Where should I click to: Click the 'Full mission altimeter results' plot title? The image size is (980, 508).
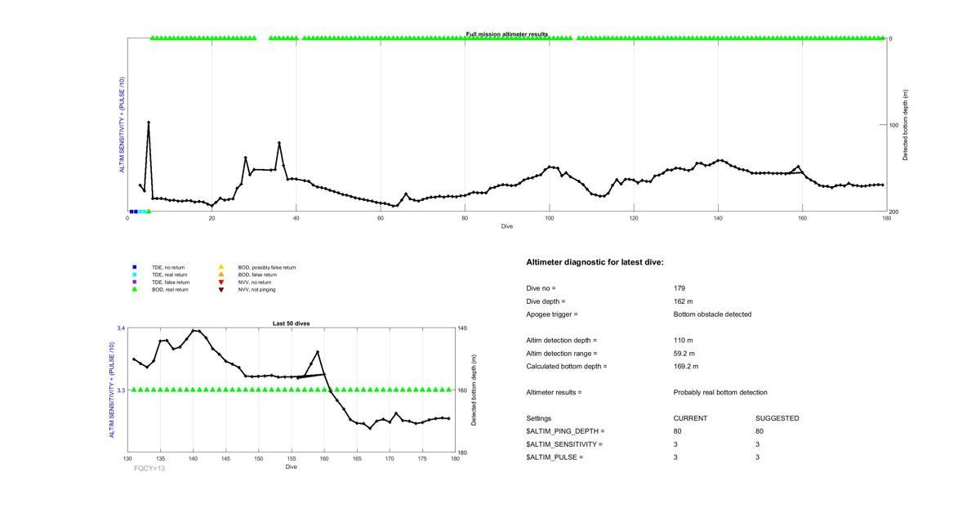pyautogui.click(x=507, y=34)
